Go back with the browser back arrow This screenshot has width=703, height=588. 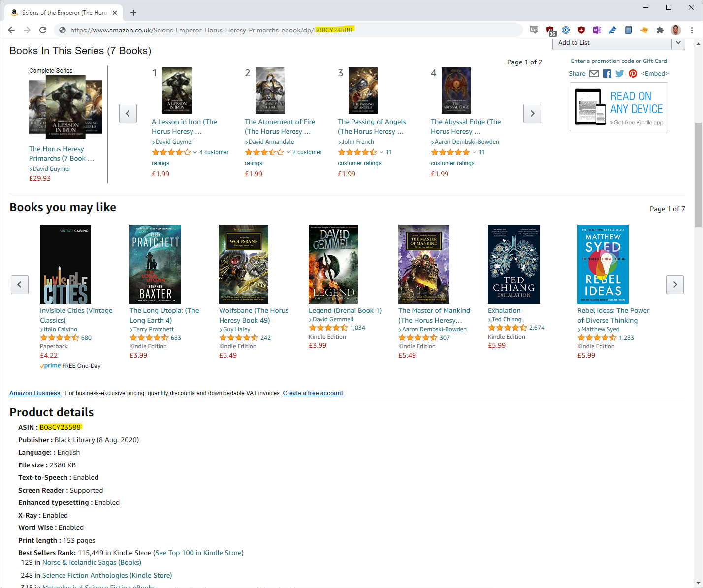point(11,30)
